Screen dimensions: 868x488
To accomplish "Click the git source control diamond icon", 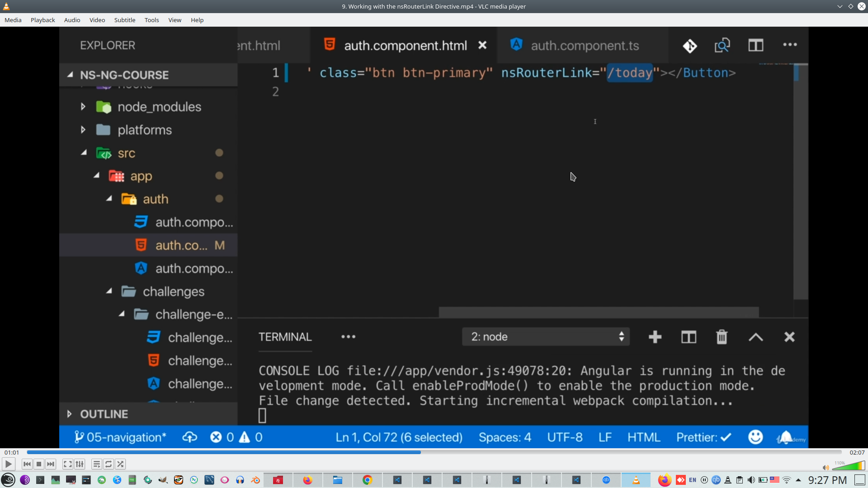I will (690, 46).
